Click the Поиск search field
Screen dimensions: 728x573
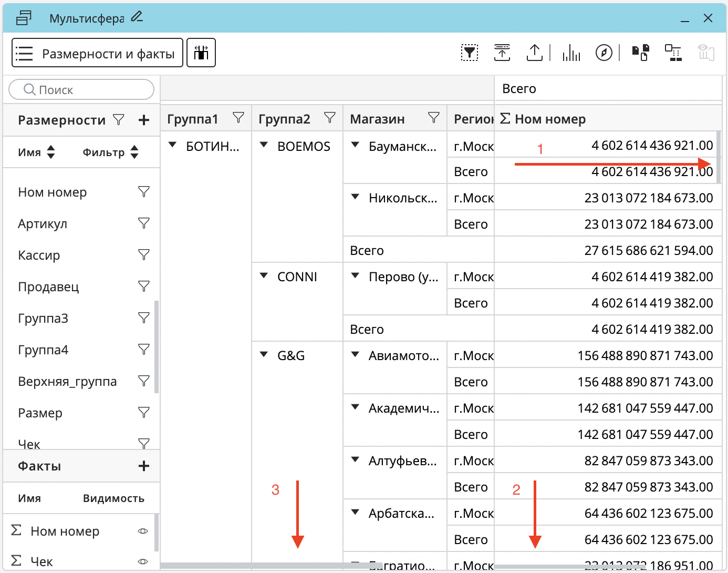tap(81, 90)
